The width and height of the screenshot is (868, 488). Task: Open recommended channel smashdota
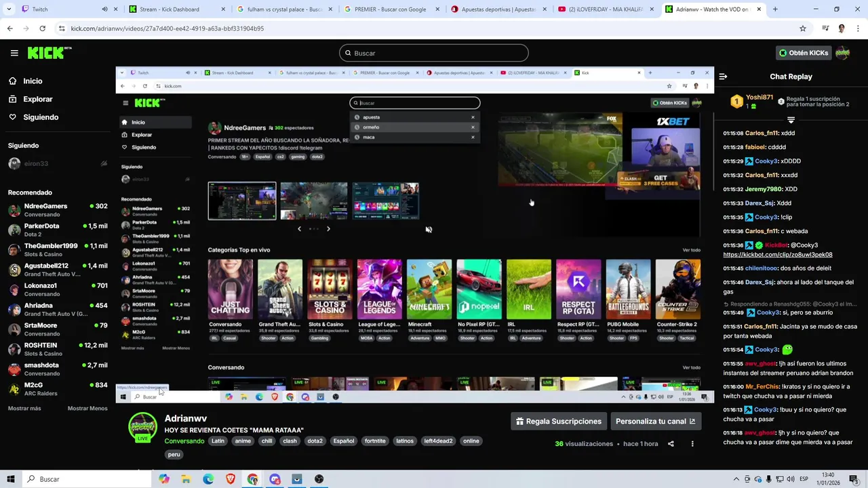[58, 369]
